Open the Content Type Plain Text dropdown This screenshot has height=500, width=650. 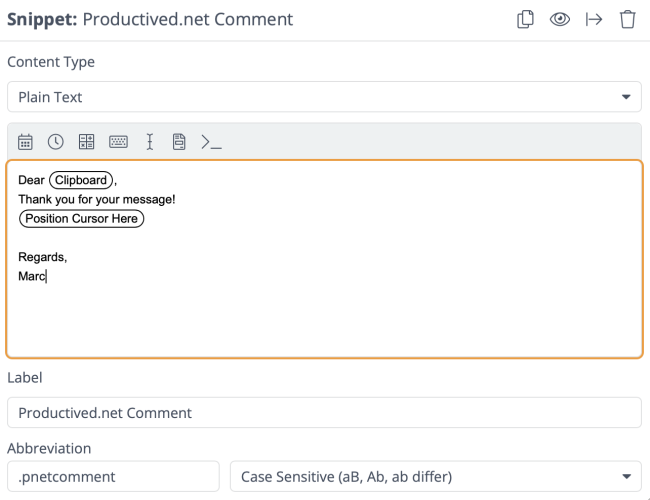[324, 97]
